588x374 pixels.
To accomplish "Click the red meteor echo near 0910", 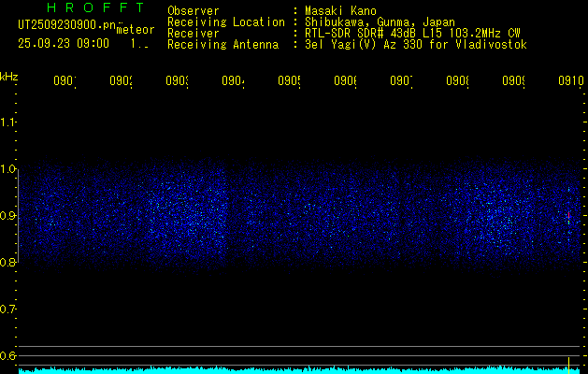I will point(569,215).
